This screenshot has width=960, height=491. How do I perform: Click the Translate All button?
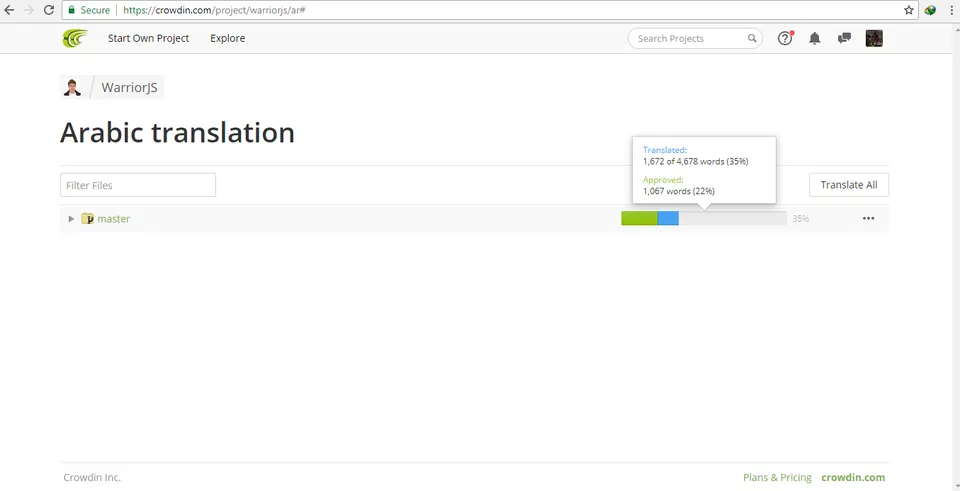coord(849,185)
